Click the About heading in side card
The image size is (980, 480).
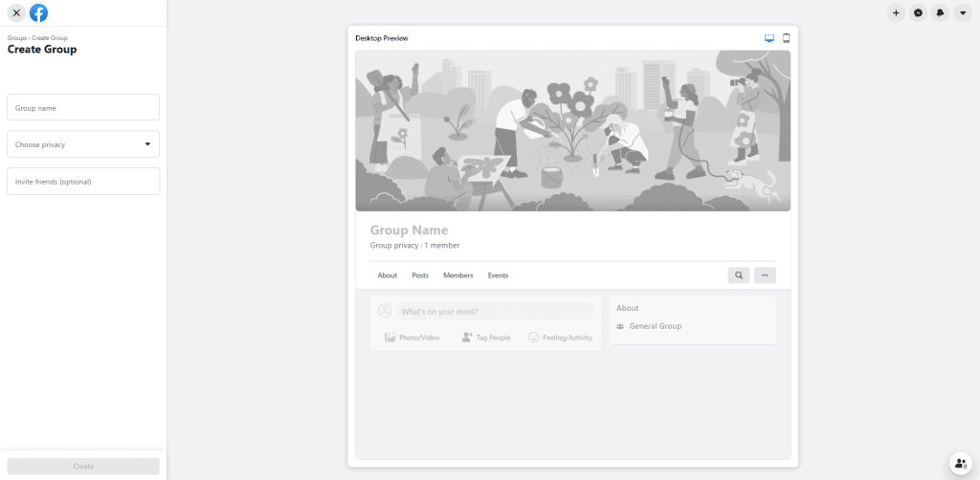pyautogui.click(x=628, y=308)
